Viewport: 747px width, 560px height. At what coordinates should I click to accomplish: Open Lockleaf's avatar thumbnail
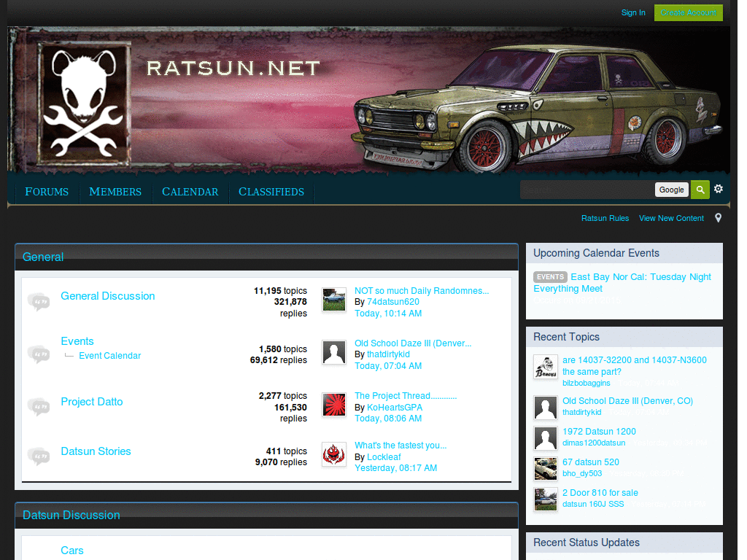point(334,454)
